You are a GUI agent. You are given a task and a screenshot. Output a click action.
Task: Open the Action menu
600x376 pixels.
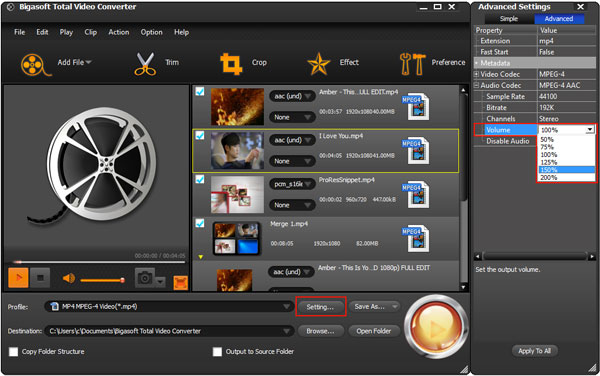click(x=119, y=32)
